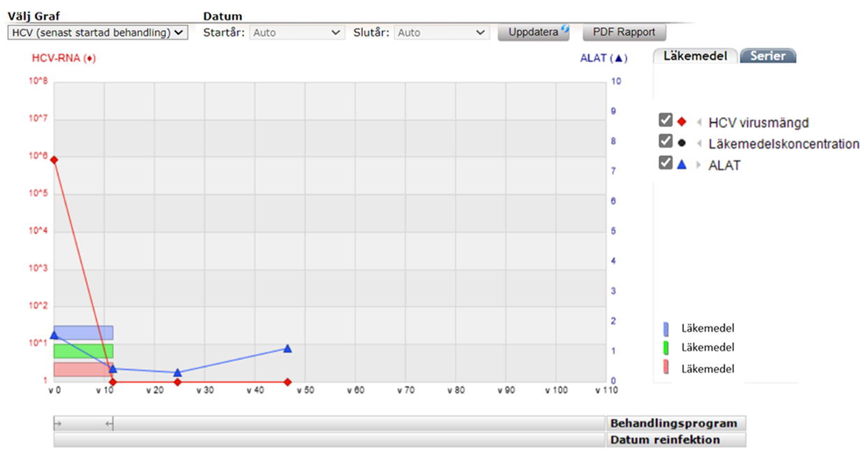Click the PDF Rapport button
The height and width of the screenshot is (454, 868).
click(x=624, y=31)
